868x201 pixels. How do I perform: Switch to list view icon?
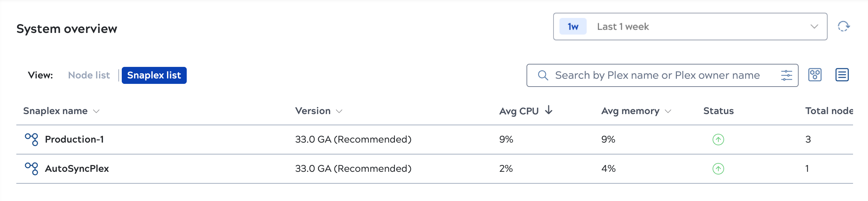click(842, 75)
